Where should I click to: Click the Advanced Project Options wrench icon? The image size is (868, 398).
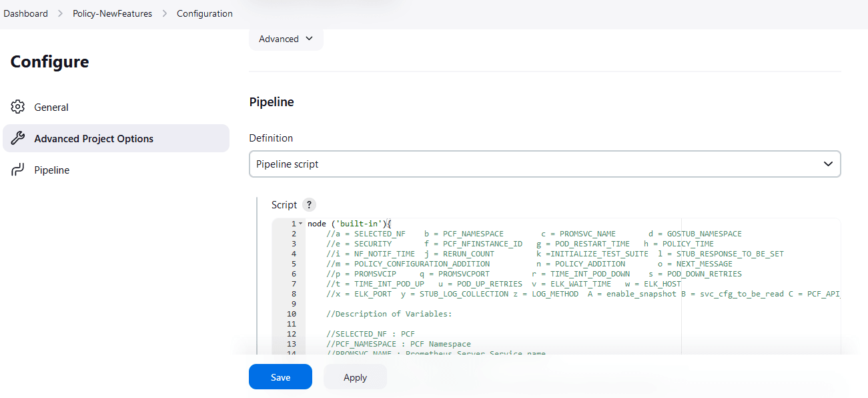19,138
